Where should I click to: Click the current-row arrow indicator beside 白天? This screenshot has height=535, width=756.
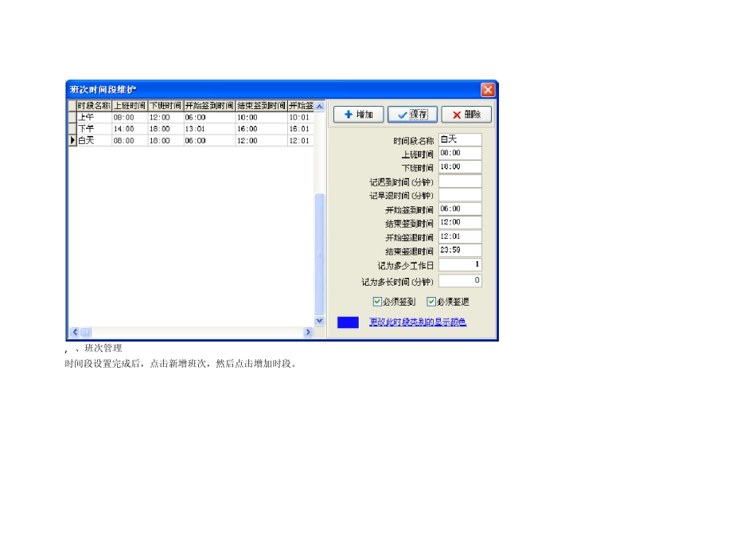(72, 140)
